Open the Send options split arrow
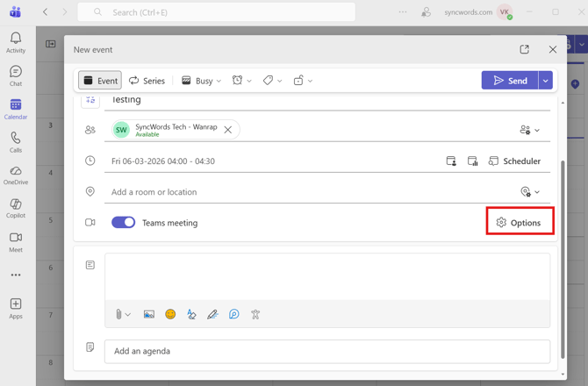 coord(545,81)
